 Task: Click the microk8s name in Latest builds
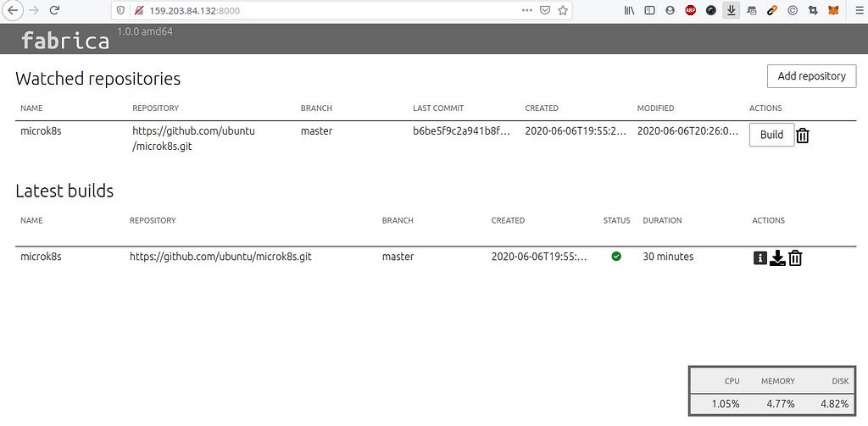[41, 257]
